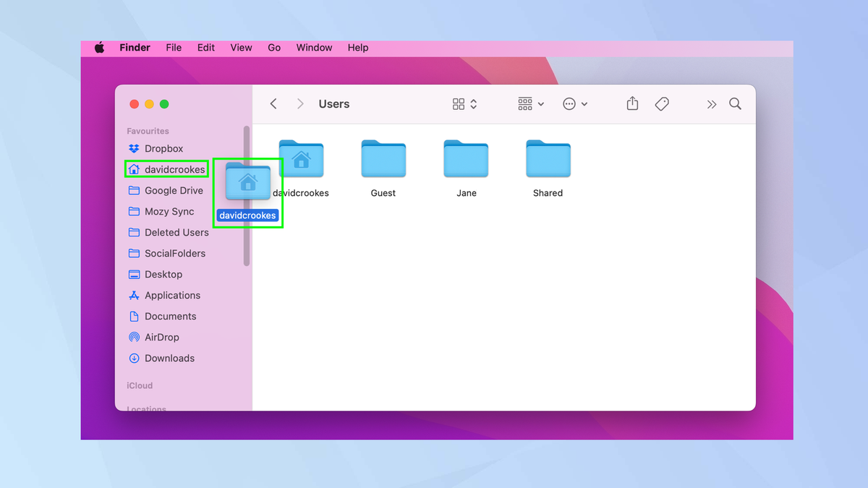Click the back navigation arrow
The height and width of the screenshot is (488, 868).
pos(273,103)
